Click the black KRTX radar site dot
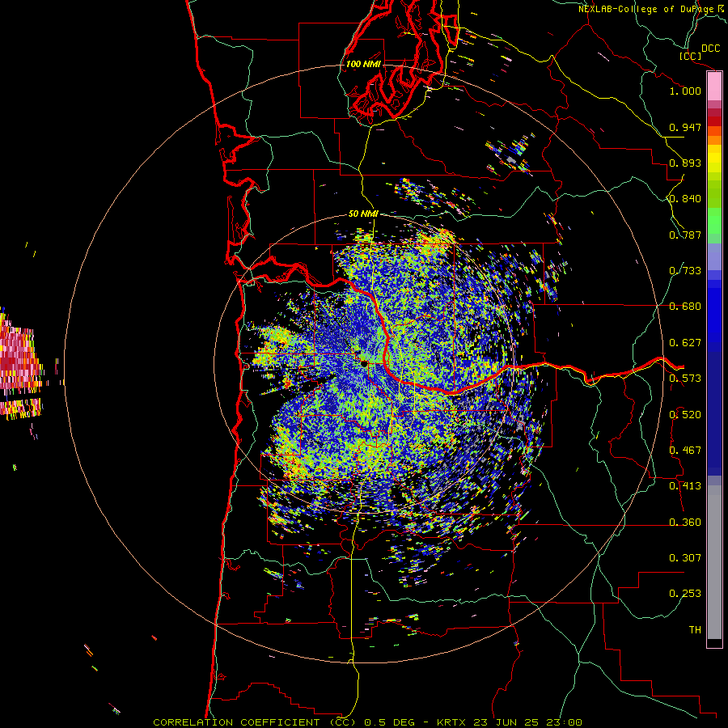 pos(365,363)
